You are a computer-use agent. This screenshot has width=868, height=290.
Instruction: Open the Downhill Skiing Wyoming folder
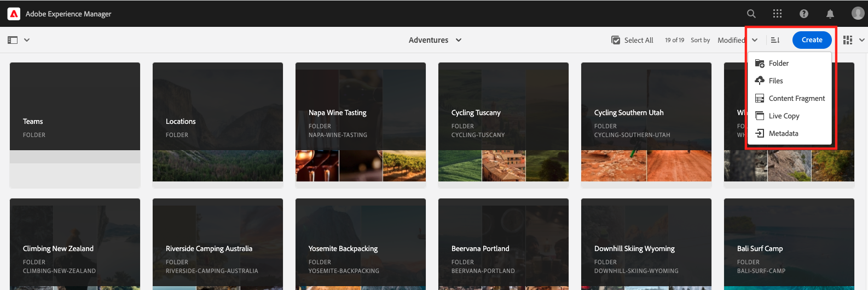point(646,244)
